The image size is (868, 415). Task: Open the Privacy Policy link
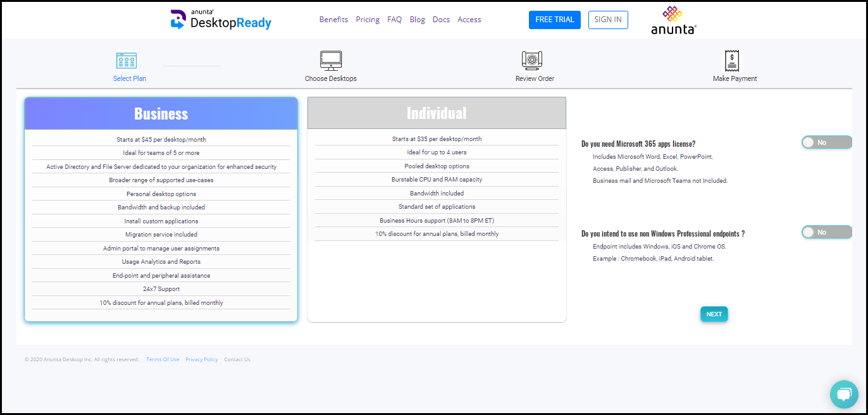tap(202, 359)
